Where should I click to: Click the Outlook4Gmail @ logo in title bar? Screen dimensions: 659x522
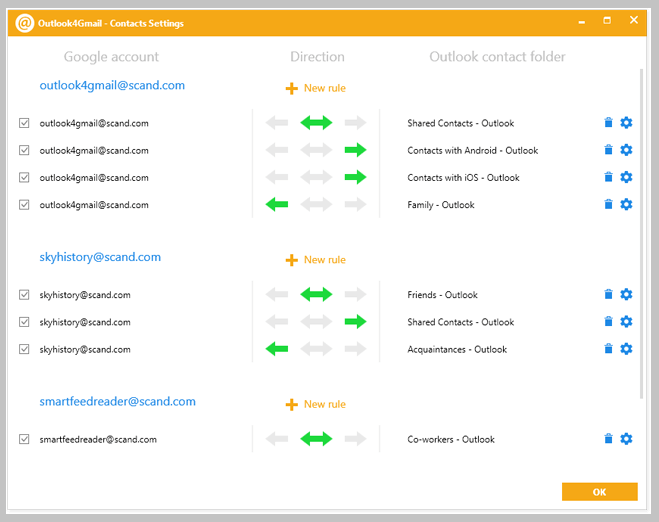[24, 23]
